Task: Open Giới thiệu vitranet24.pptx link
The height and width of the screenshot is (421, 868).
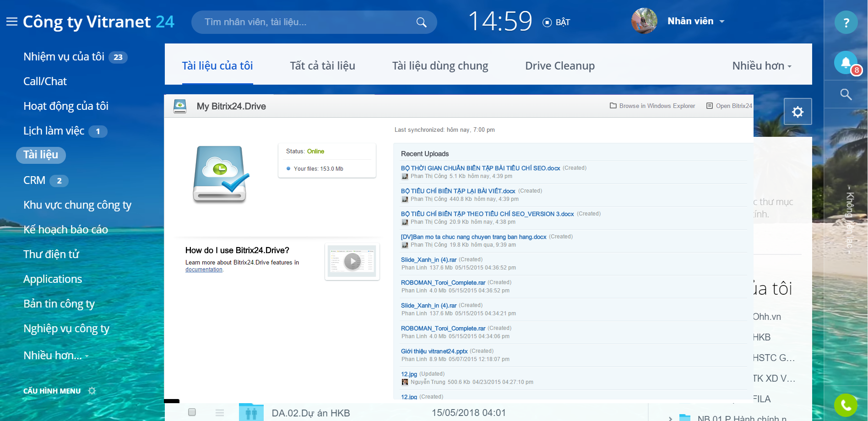Action: (x=434, y=351)
